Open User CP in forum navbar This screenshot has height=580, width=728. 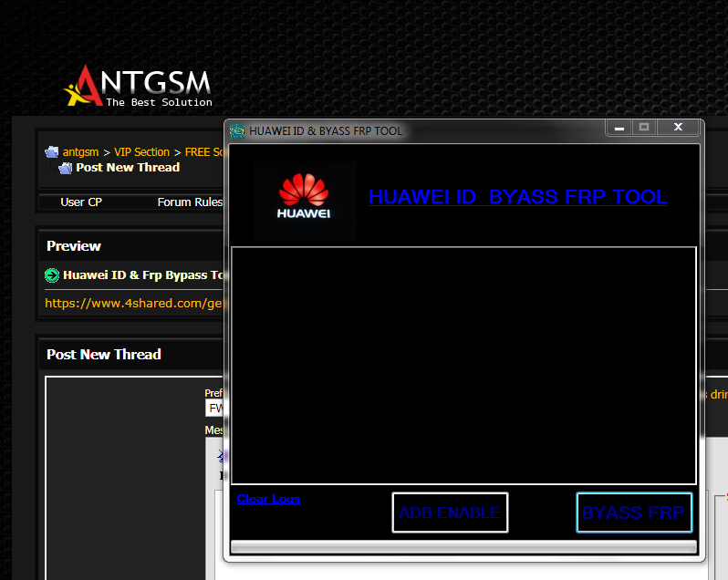click(x=81, y=202)
